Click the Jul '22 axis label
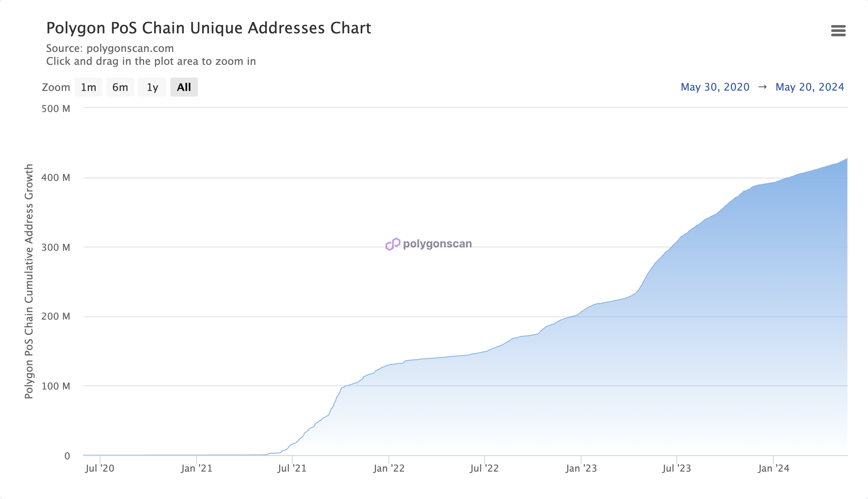This screenshot has height=499, width=868. (484, 468)
